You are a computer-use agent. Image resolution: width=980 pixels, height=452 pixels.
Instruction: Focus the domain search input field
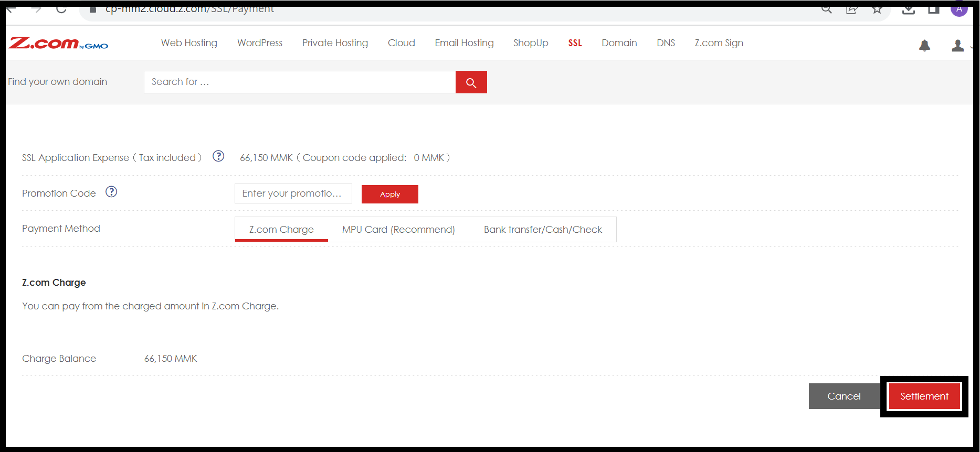(300, 82)
